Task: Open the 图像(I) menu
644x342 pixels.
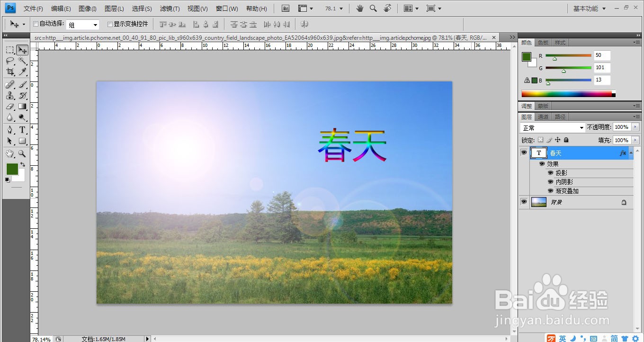Action: click(88, 9)
